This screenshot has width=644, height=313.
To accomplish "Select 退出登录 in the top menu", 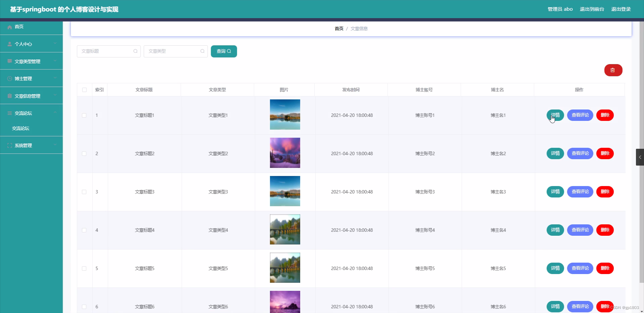I will point(621,9).
